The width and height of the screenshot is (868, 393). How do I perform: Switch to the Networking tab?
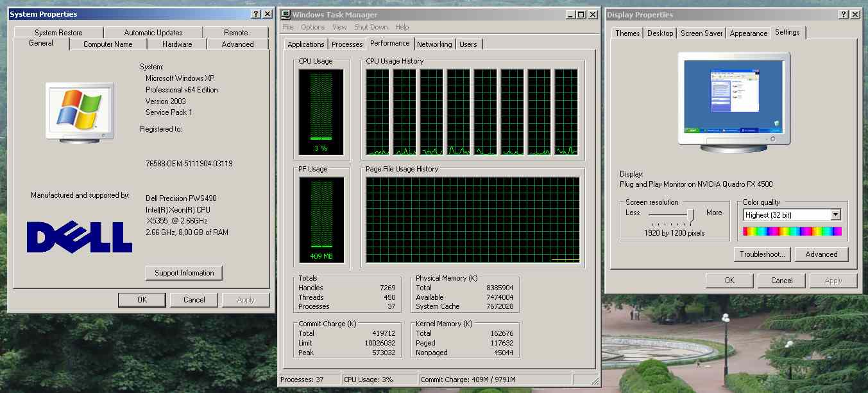coord(434,44)
